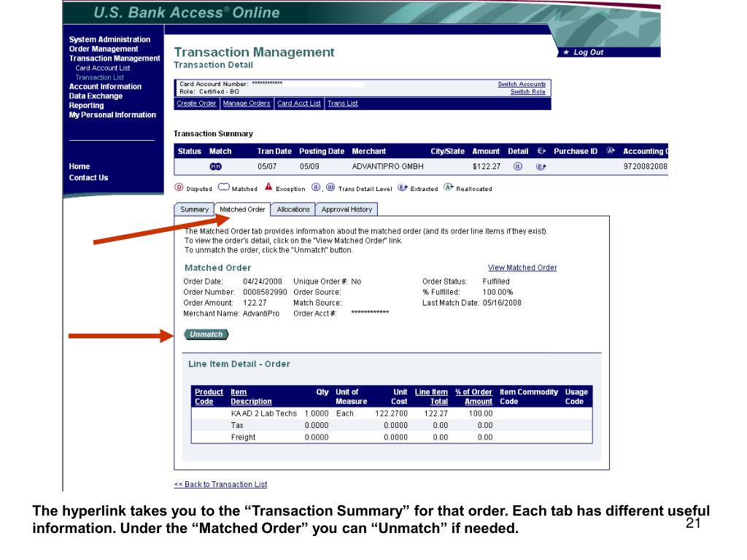The height and width of the screenshot is (560, 747).
Task: Click the Extracted column header icon
Action: coord(541,151)
